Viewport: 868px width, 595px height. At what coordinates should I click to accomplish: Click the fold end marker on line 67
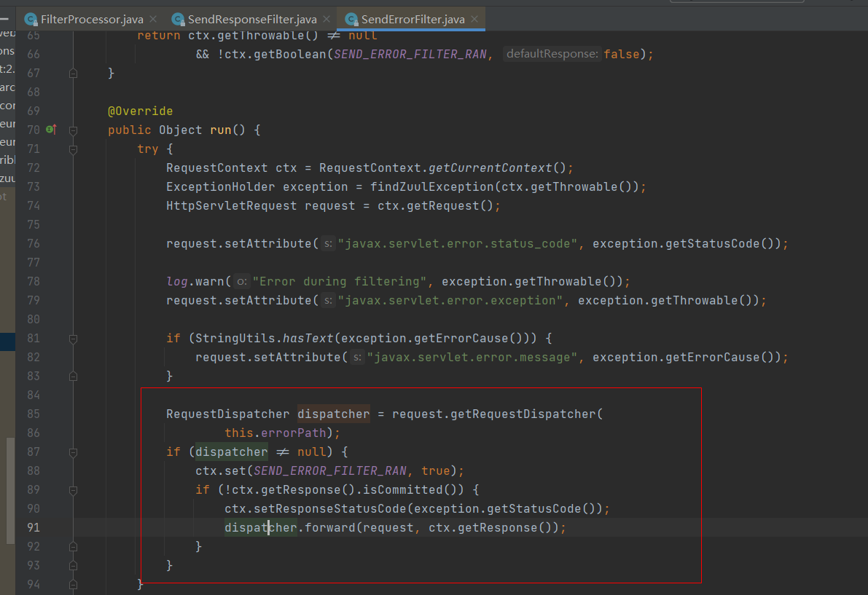tap(73, 73)
